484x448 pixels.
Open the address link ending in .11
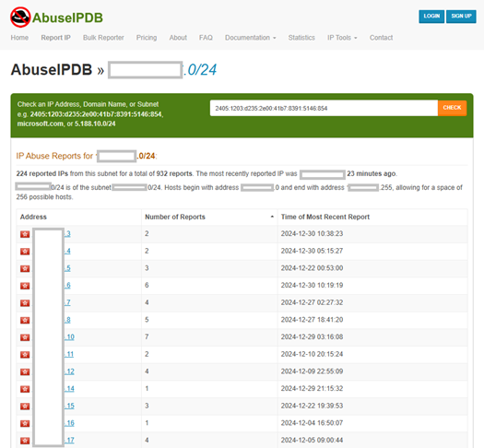coord(69,354)
